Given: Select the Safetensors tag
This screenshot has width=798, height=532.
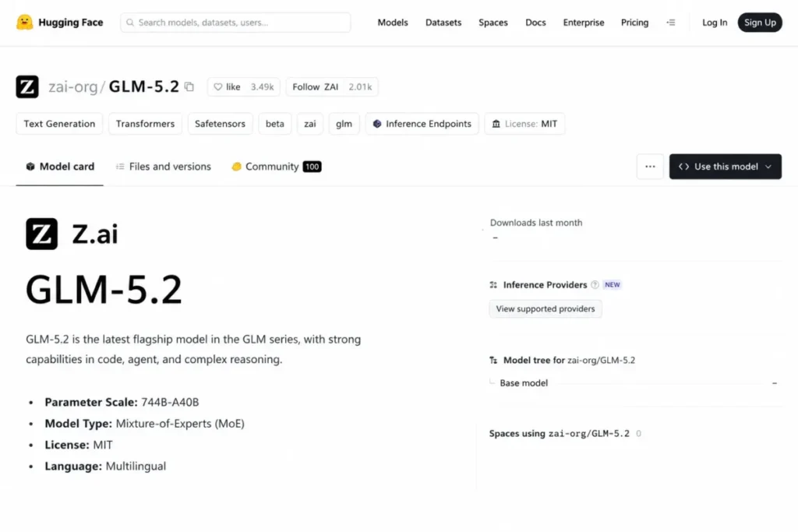Looking at the screenshot, I should [x=220, y=124].
